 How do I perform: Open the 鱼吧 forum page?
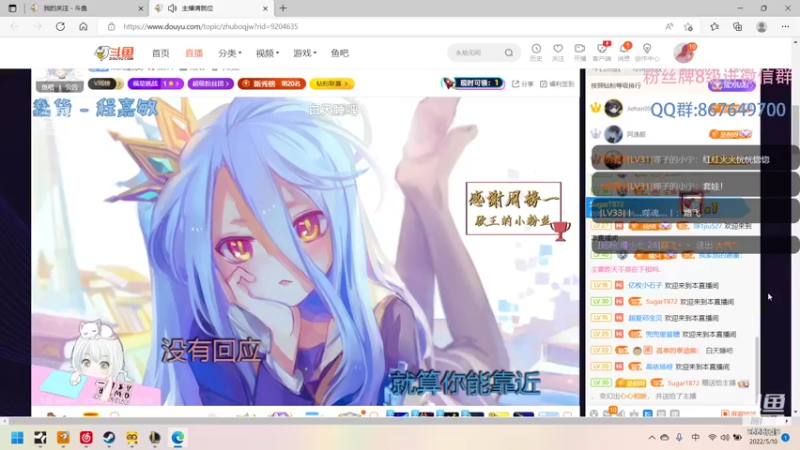pyautogui.click(x=339, y=53)
